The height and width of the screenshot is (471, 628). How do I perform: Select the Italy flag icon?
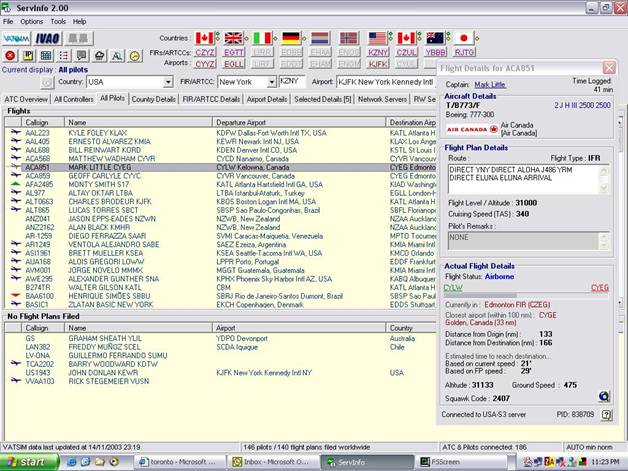pyautogui.click(x=263, y=37)
